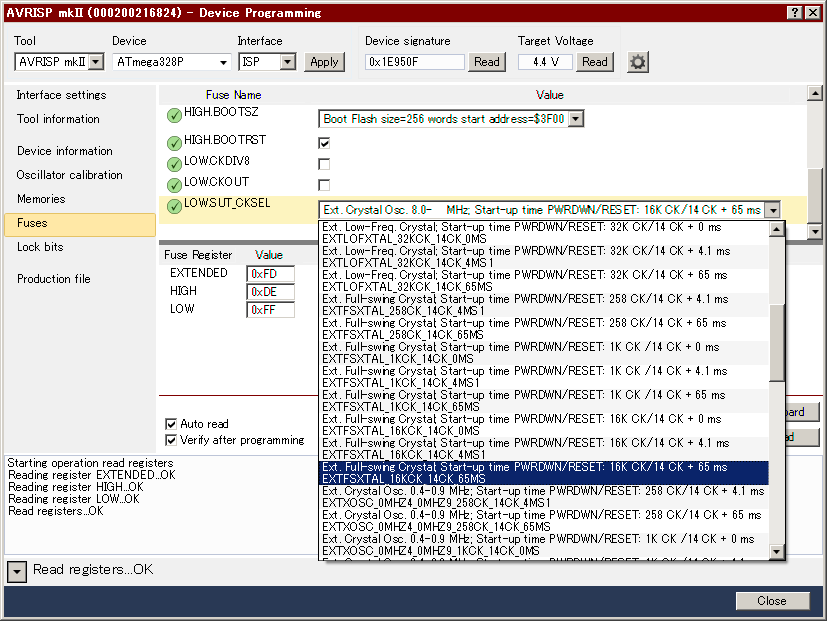Click the Device signature field 0x1E950F

click(415, 62)
